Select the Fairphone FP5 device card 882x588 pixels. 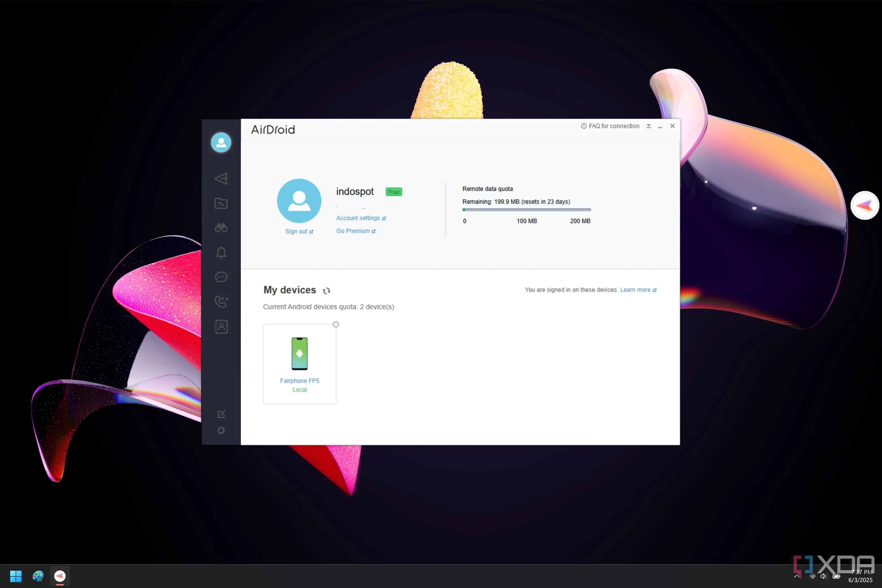(300, 364)
